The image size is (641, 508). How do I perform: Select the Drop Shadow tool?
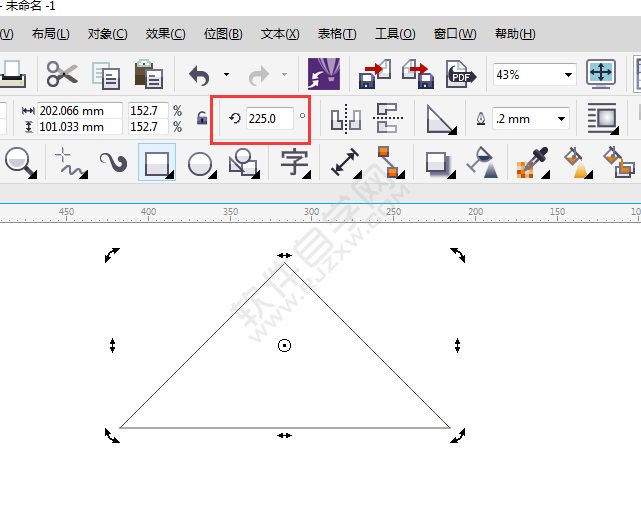tap(439, 164)
